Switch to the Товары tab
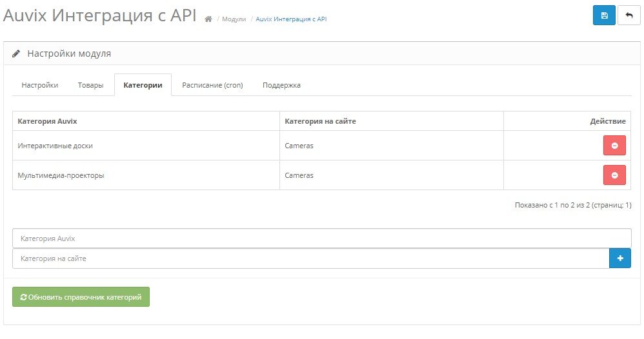This screenshot has width=644, height=339. point(90,85)
